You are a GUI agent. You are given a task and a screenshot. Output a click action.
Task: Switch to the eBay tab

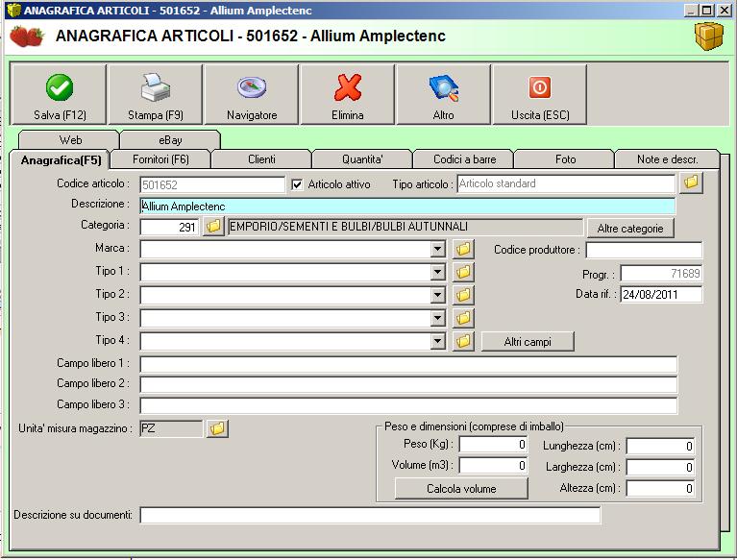pyautogui.click(x=170, y=140)
